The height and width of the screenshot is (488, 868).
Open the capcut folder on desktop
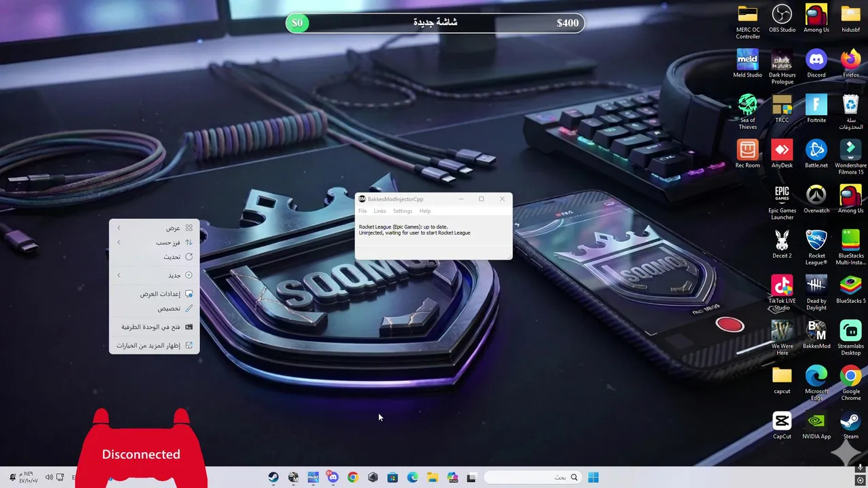tap(782, 380)
